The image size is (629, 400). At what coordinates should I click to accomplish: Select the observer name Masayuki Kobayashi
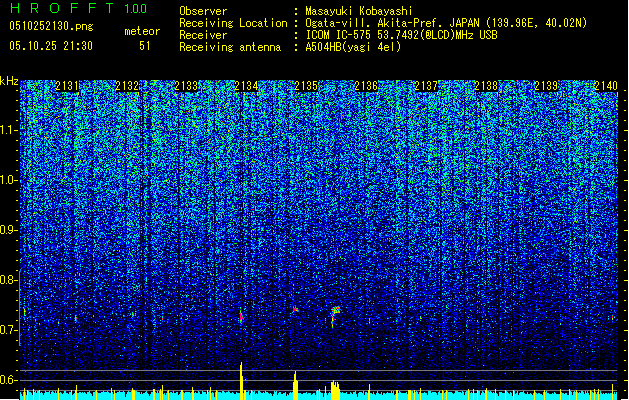[359, 11]
